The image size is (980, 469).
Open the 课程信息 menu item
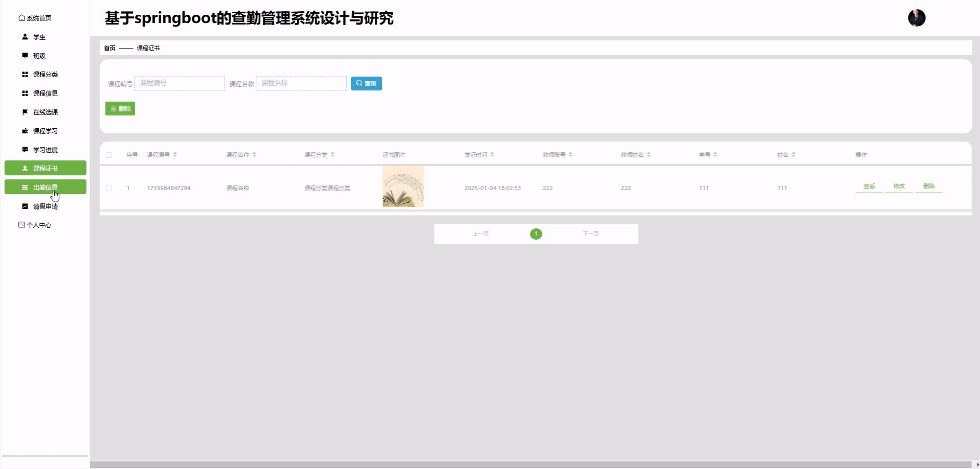[x=45, y=93]
